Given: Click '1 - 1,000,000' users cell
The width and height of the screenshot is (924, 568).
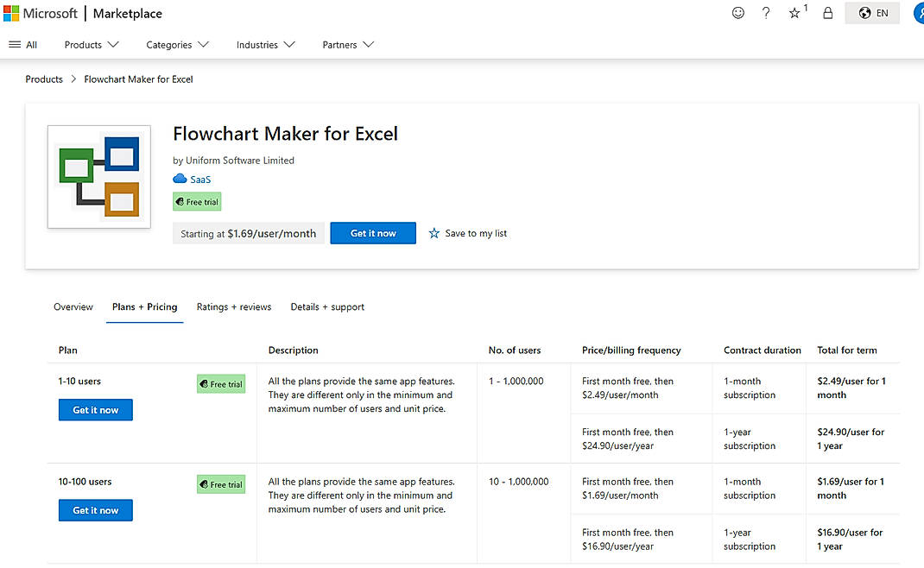Looking at the screenshot, I should (x=516, y=382).
